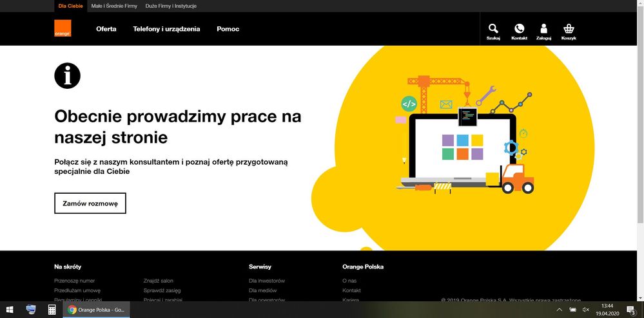
Task: Open the Koszyk basket icon
Action: [x=569, y=32]
